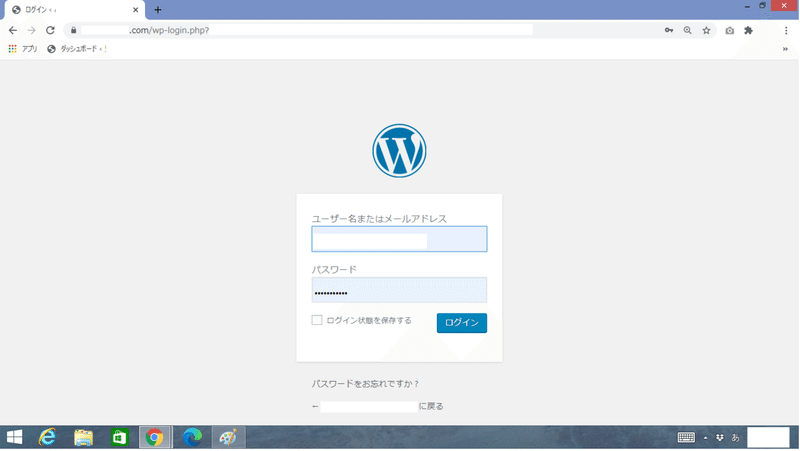Open the touch keyboard icon
The width and height of the screenshot is (800, 451).
click(x=686, y=437)
